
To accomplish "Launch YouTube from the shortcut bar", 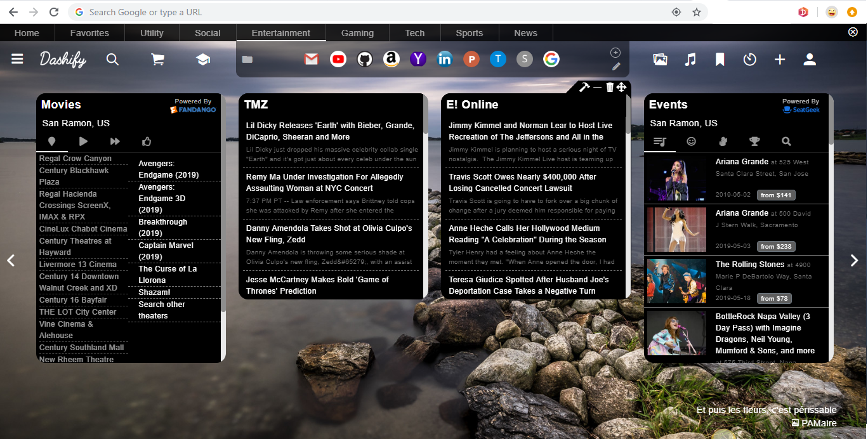I will (x=338, y=59).
